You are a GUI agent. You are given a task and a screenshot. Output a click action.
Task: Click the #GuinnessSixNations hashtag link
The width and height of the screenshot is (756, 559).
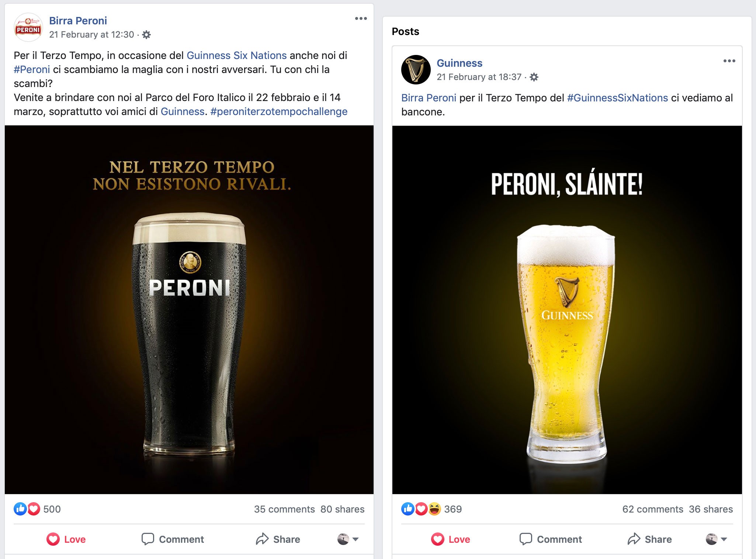point(617,98)
